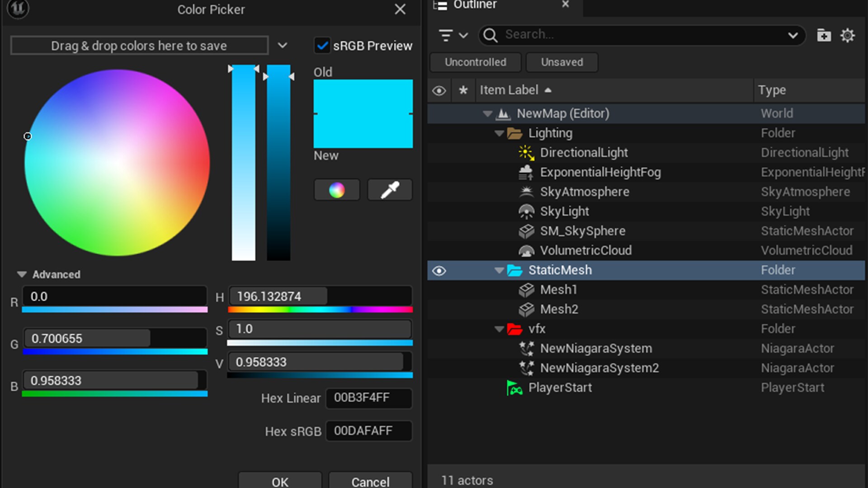Select the eyedropper color sampling tool

(x=389, y=190)
